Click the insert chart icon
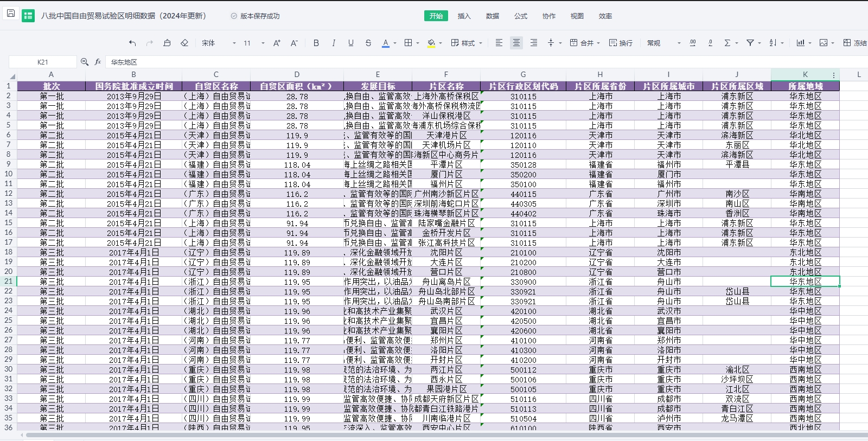Image resolution: width=868 pixels, height=441 pixels. point(801,43)
